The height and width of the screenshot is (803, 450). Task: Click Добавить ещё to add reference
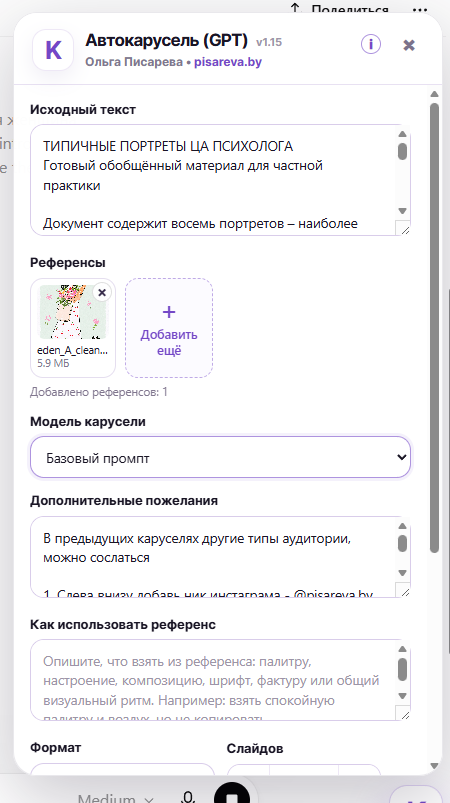pyautogui.click(x=169, y=328)
